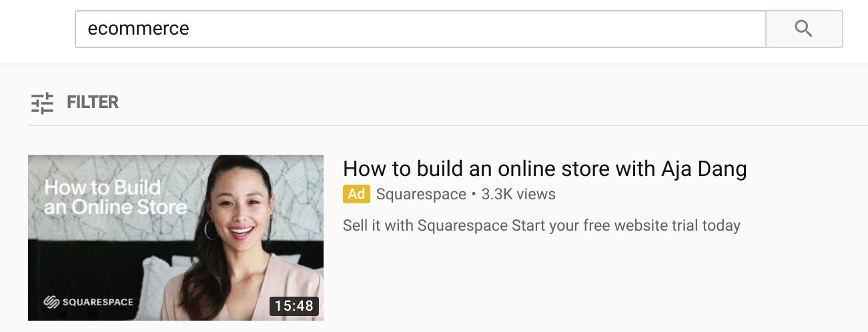Click the divider line beneath FILTER
Image resolution: width=868 pixels, height=332 pixels.
(448, 125)
